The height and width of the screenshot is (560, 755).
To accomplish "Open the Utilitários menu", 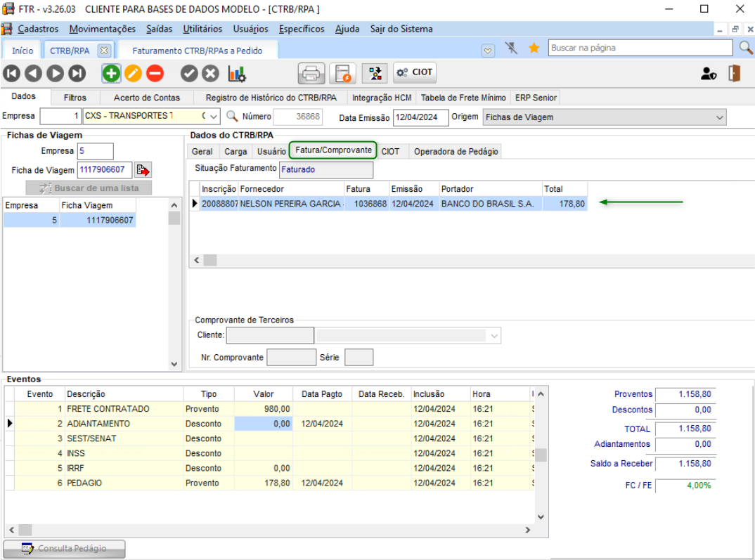I will pyautogui.click(x=202, y=29).
